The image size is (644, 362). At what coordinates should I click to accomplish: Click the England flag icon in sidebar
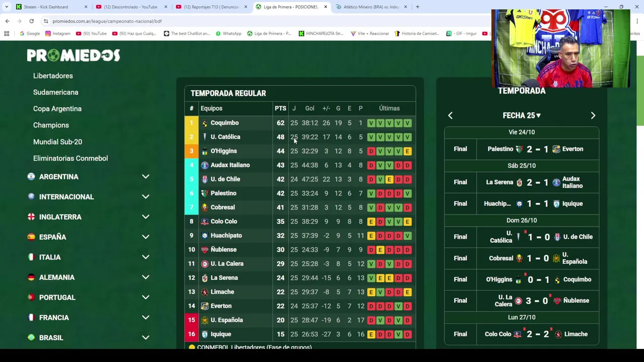[31, 217]
